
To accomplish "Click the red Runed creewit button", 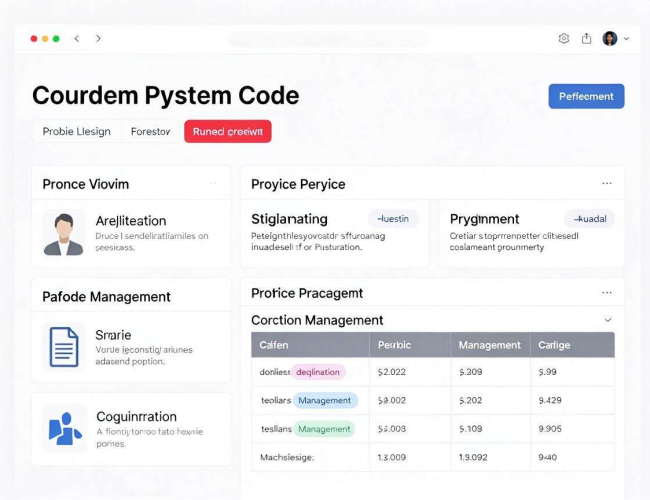I will pos(228,131).
